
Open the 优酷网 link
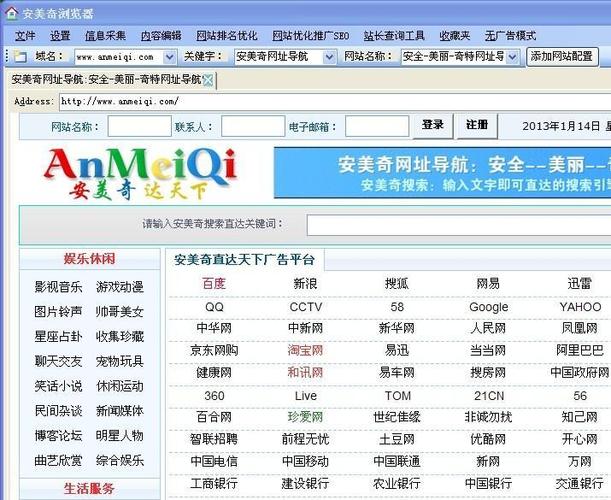coord(488,439)
